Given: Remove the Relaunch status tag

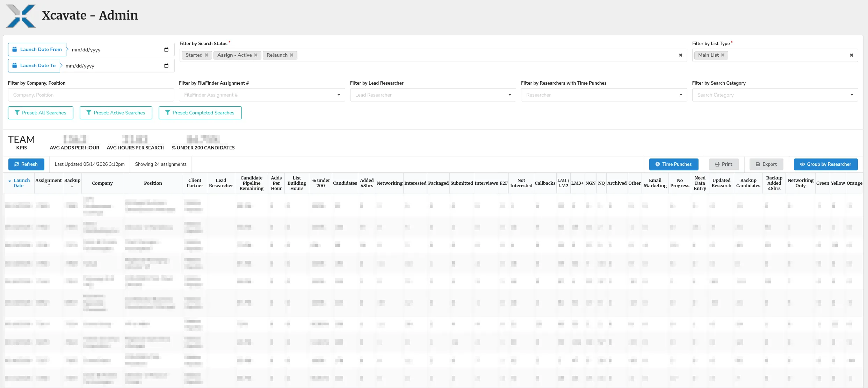Looking at the screenshot, I should [291, 55].
